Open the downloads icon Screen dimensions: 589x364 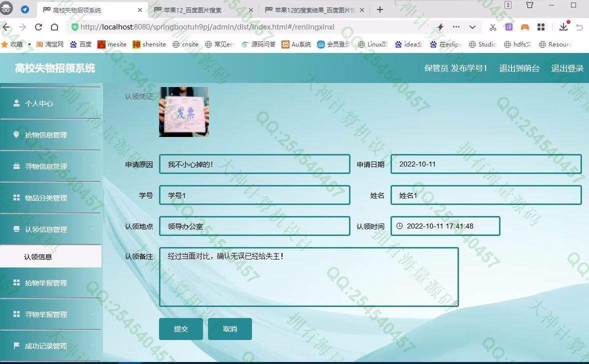click(563, 26)
